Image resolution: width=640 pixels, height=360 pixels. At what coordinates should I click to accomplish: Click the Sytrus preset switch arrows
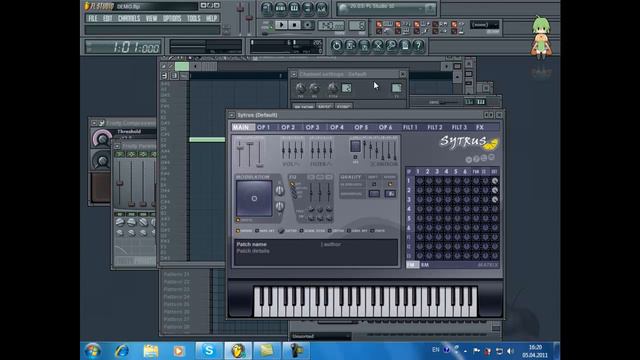489,115
